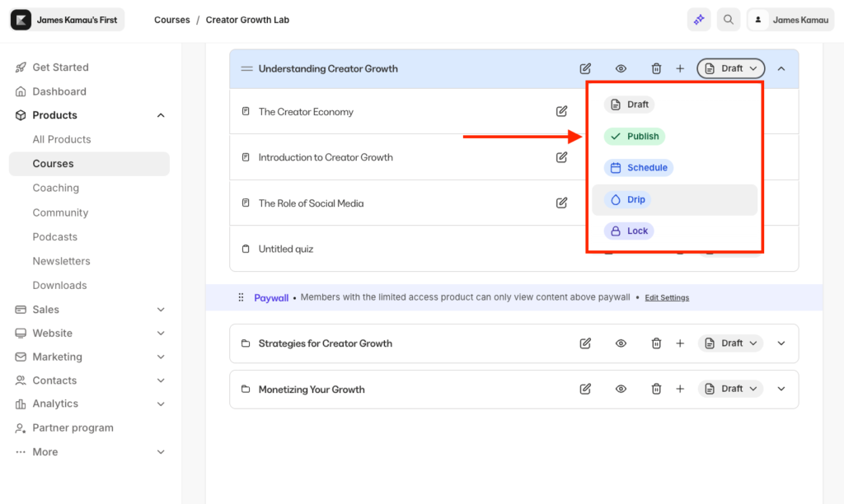This screenshot has height=504, width=844.
Task: Open Community in the sidebar
Action: click(60, 212)
